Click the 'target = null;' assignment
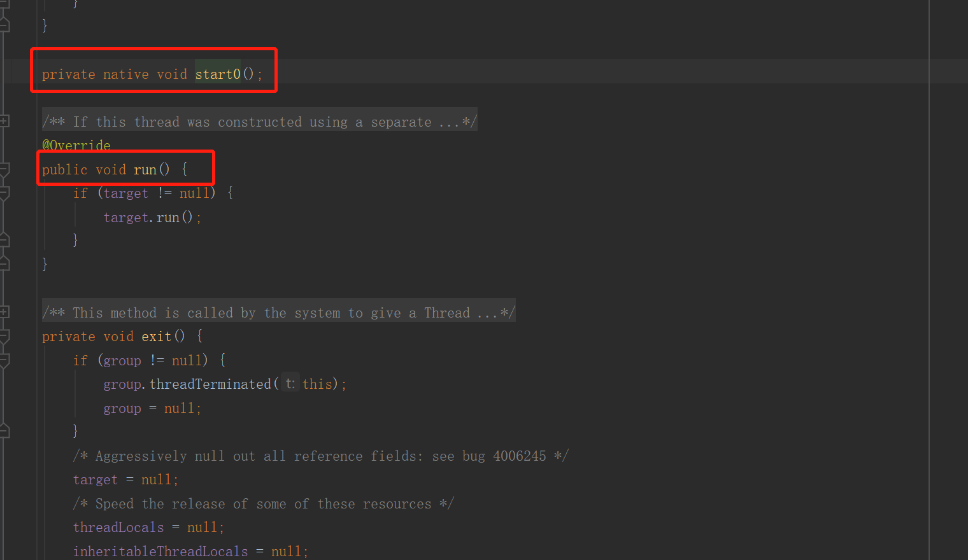This screenshot has width=968, height=560. click(x=125, y=480)
